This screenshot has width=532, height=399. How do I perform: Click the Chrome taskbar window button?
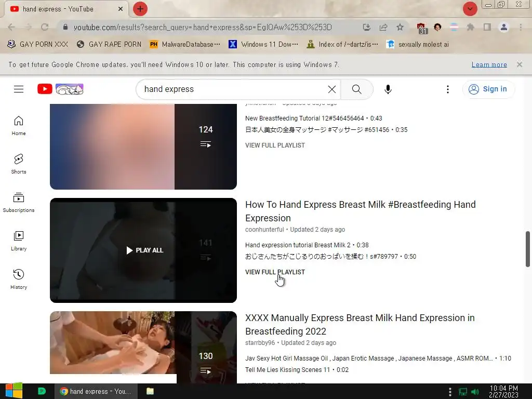[x=96, y=391]
